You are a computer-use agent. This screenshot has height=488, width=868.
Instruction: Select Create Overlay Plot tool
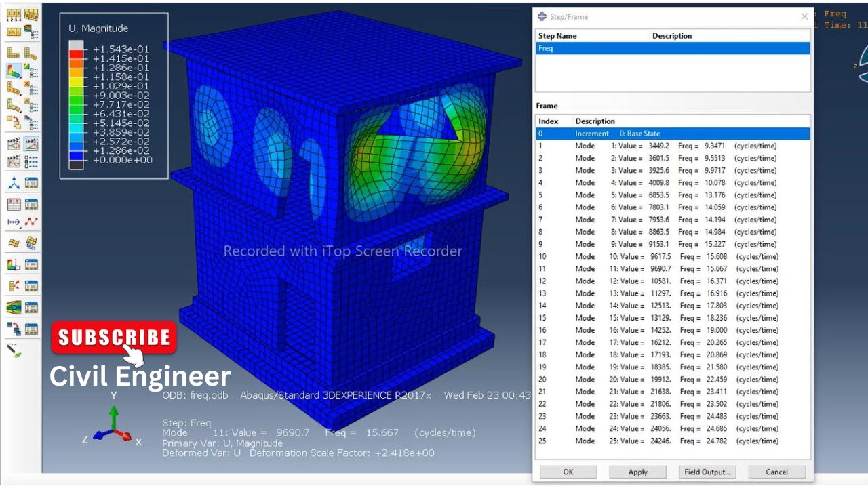(x=13, y=329)
